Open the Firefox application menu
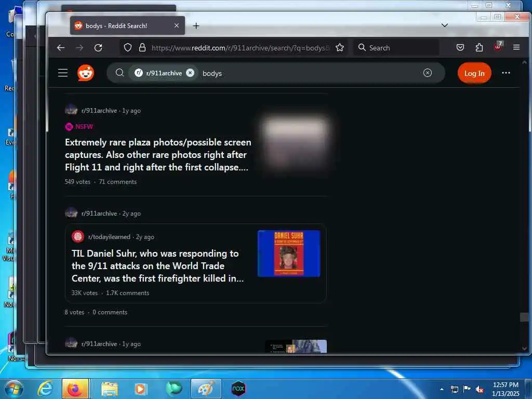This screenshot has height=399, width=532. (516, 47)
